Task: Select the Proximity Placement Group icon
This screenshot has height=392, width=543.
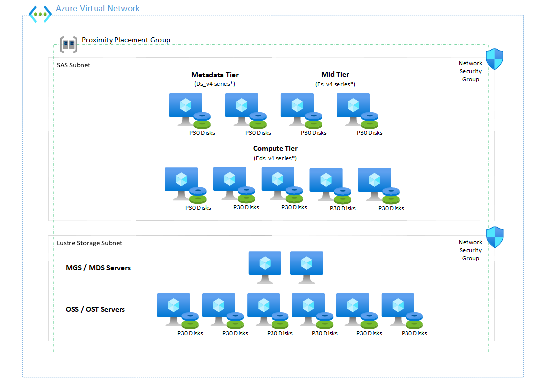Action: pyautogui.click(x=69, y=44)
